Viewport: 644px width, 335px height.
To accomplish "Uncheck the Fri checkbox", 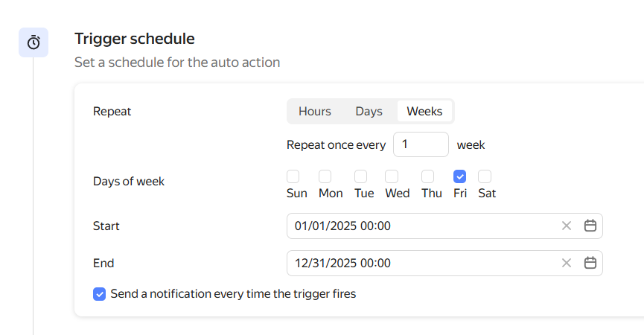I will point(460,176).
